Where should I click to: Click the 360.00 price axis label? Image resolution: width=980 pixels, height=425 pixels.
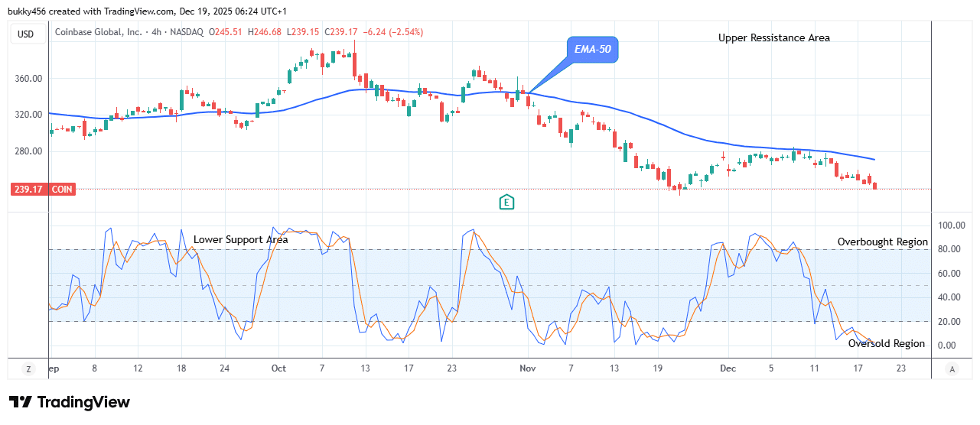[28, 79]
